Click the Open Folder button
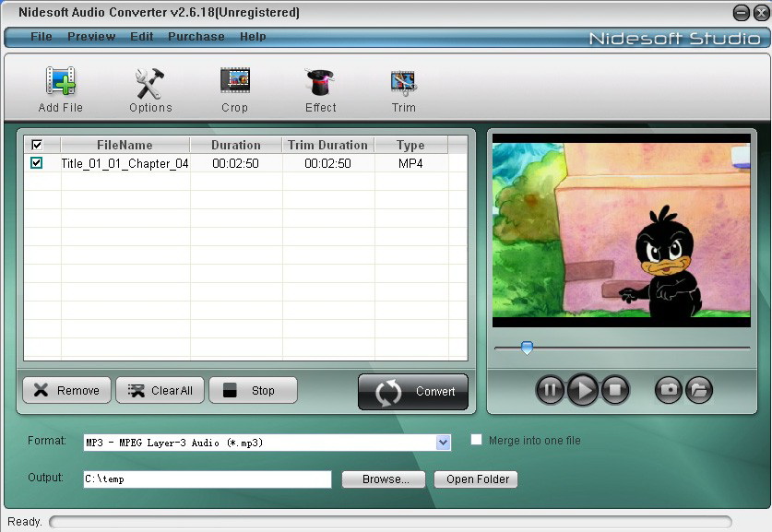772x532 pixels. (x=476, y=479)
